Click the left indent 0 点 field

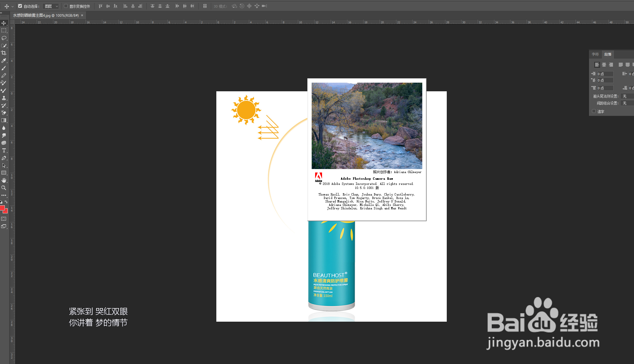[605, 74]
